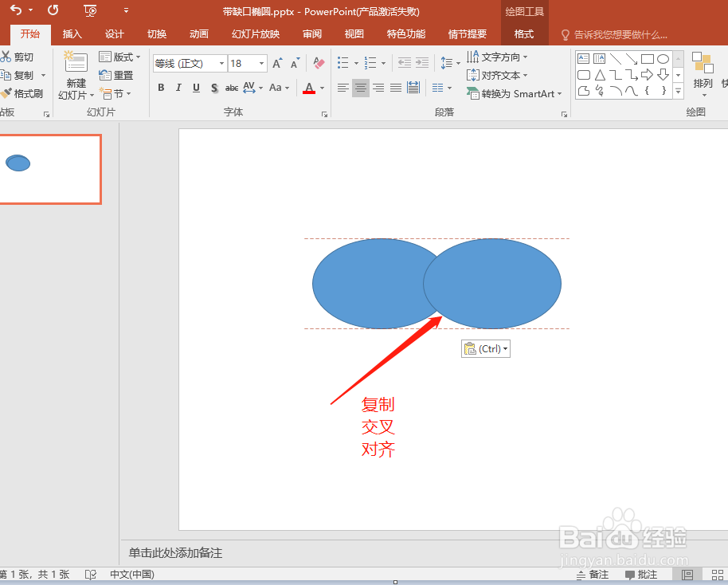Click the decrease font size icon
728x585 pixels.
coord(296,63)
